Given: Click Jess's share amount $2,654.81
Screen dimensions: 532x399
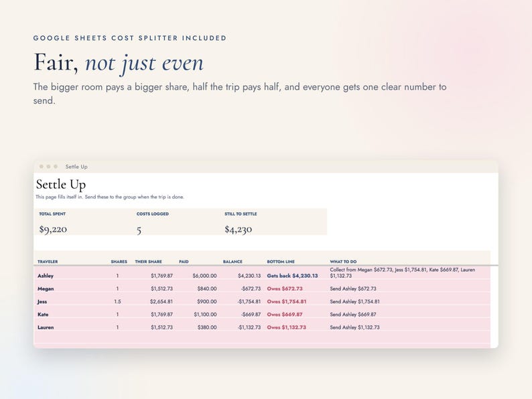Looking at the screenshot, I should (x=161, y=302).
